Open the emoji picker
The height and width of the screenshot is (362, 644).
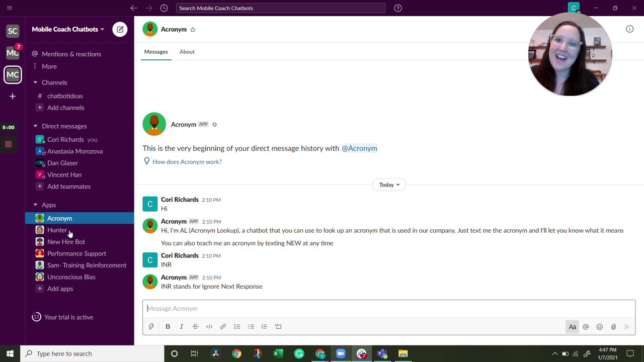pos(599,327)
